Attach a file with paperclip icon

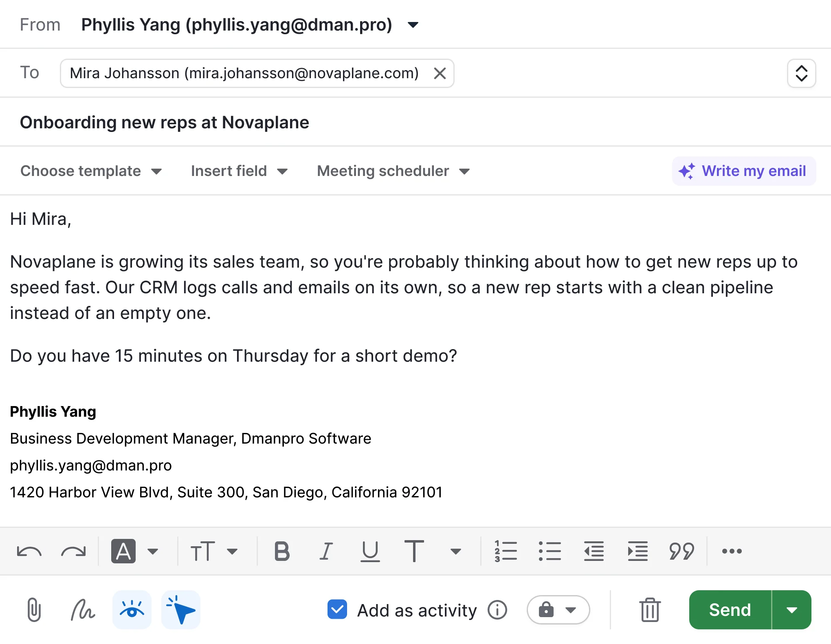(x=34, y=610)
